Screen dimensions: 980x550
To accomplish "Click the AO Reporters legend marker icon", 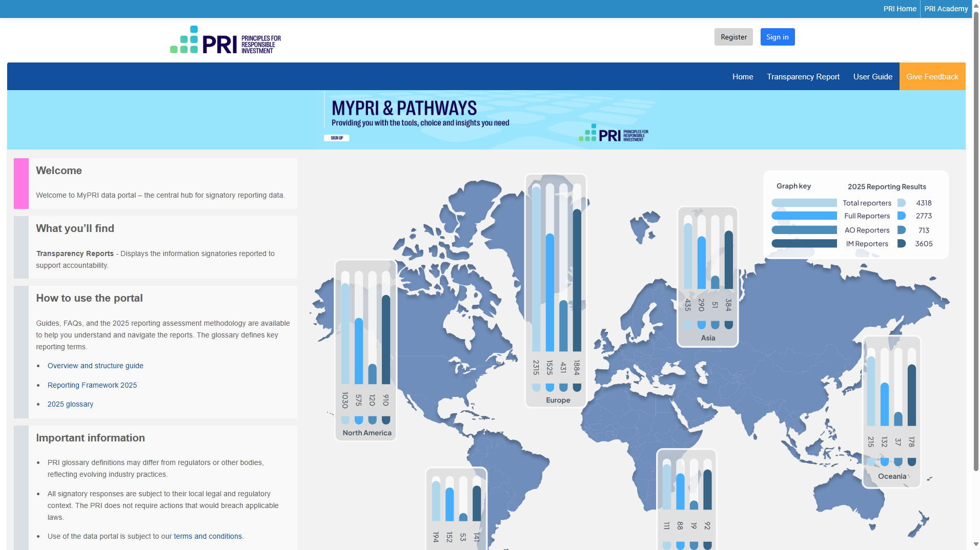I will [x=902, y=230].
